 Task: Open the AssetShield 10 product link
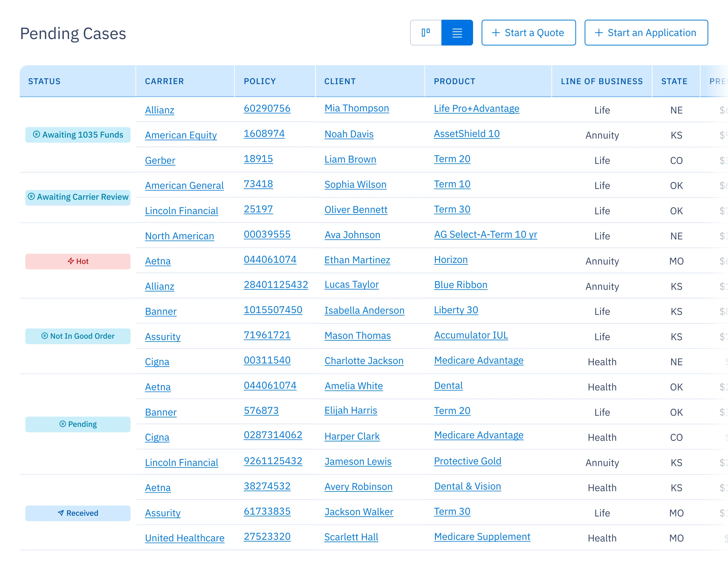466,134
